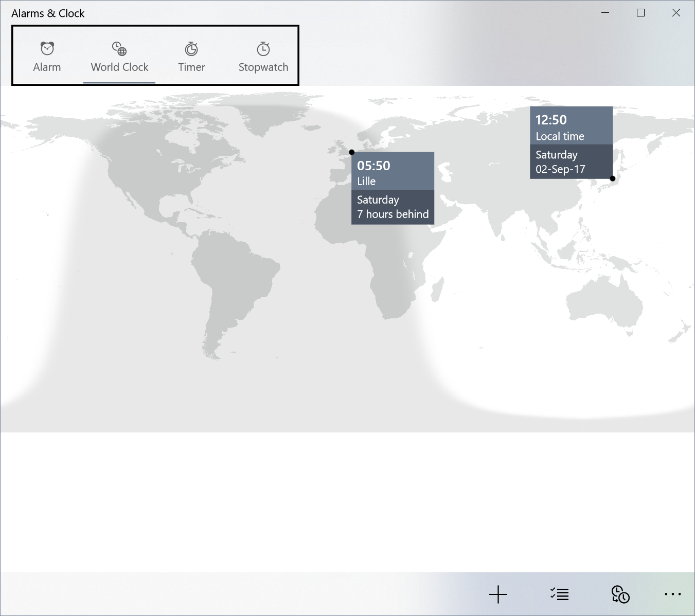
Task: Click the select clocks checklist icon
Action: [x=559, y=594]
